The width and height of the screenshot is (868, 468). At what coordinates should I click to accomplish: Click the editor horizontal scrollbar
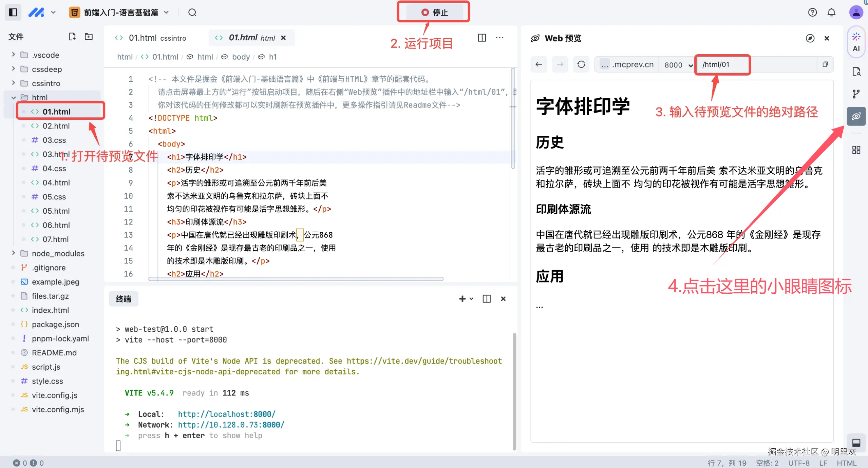296,279
